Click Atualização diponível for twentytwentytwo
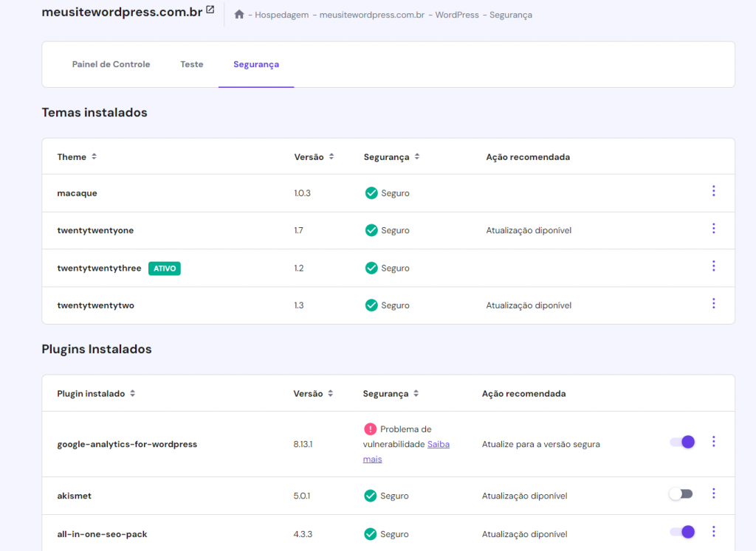 tap(529, 305)
